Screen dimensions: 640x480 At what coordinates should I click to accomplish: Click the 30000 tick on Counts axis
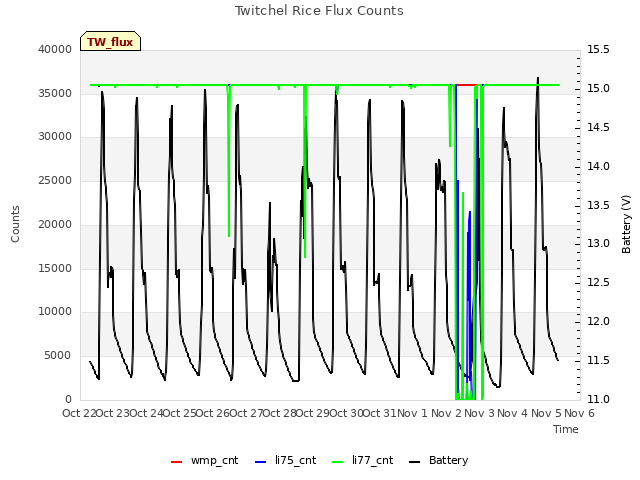(55, 137)
